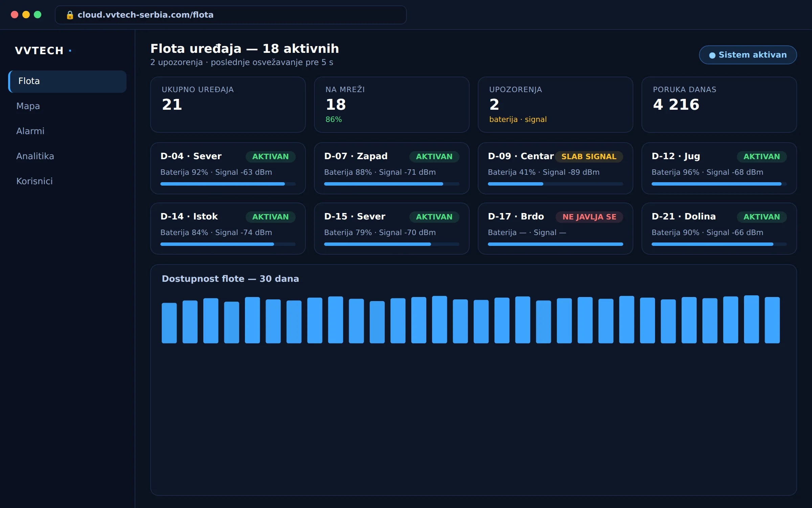Screen dimensions: 812x508
Task: Click the 'baterija · signal' warning text
Action: point(518,120)
